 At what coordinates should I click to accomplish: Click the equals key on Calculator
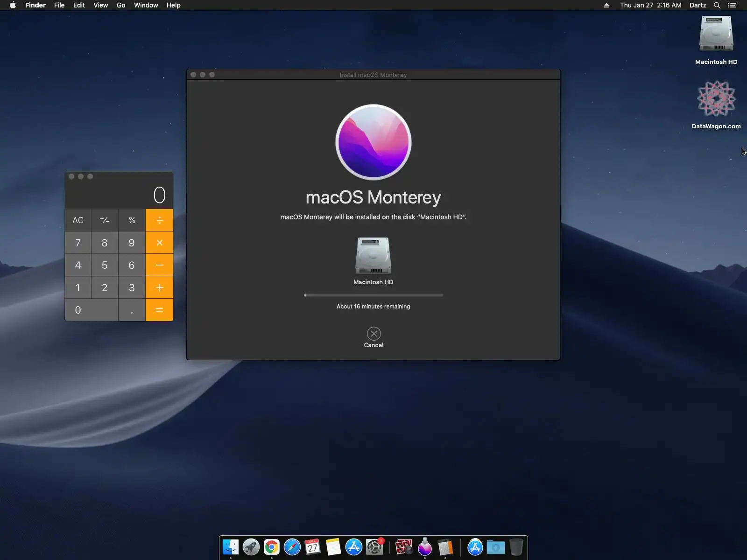(x=159, y=310)
